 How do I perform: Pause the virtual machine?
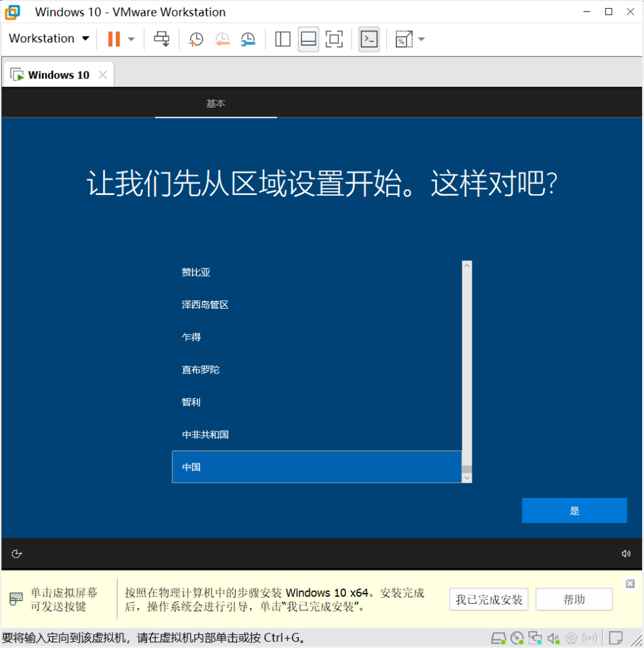coord(114,39)
